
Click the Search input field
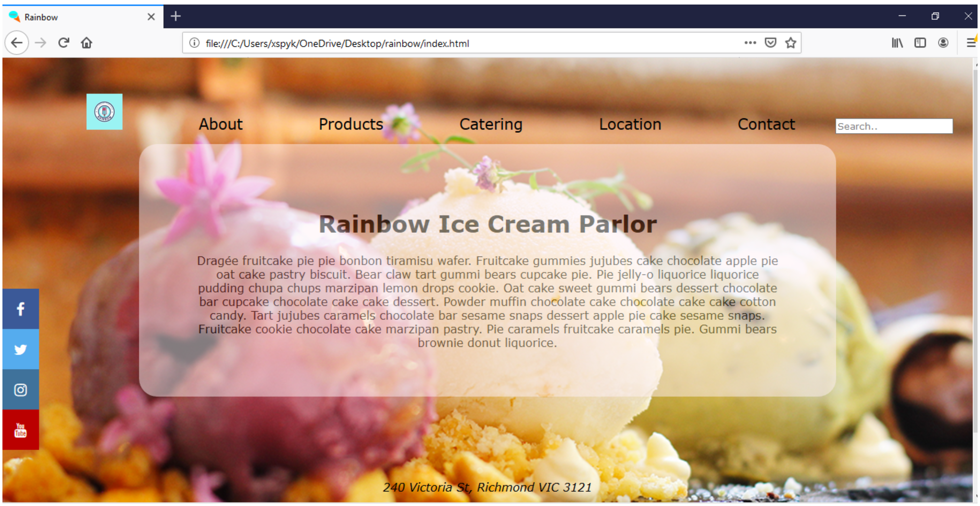tap(894, 125)
